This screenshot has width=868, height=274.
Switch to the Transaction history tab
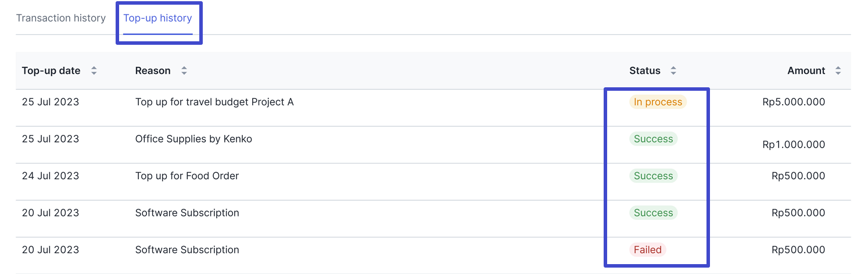(61, 18)
